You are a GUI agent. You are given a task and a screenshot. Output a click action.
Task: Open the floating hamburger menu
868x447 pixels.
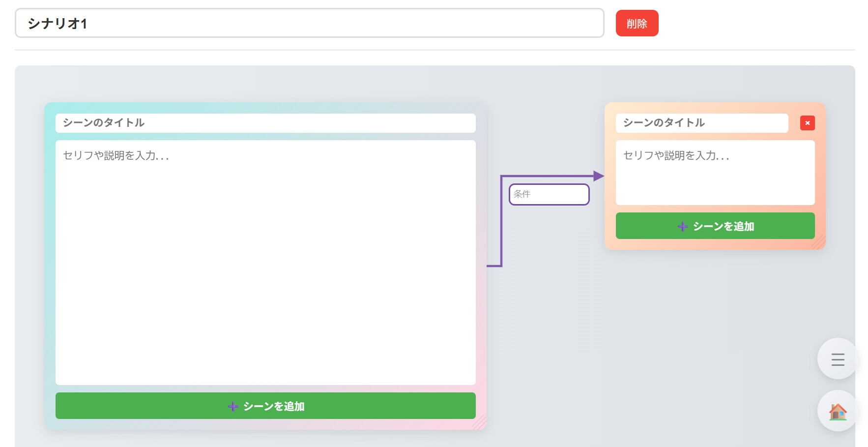coord(838,359)
